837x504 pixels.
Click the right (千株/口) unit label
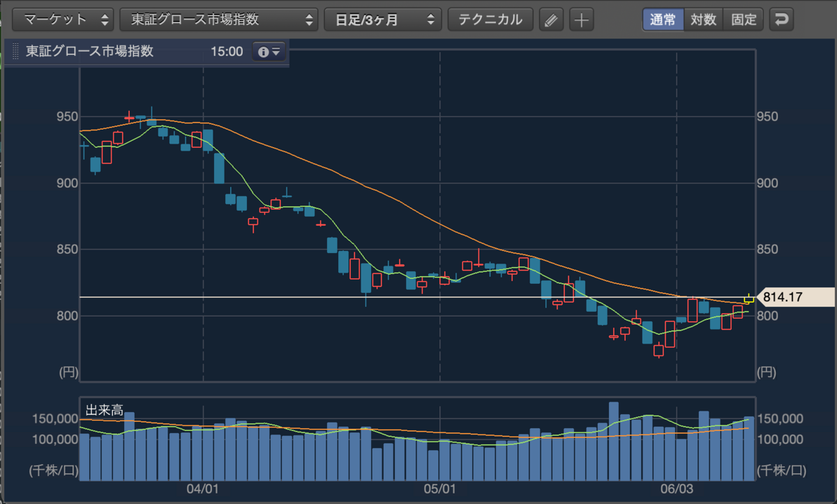click(783, 470)
